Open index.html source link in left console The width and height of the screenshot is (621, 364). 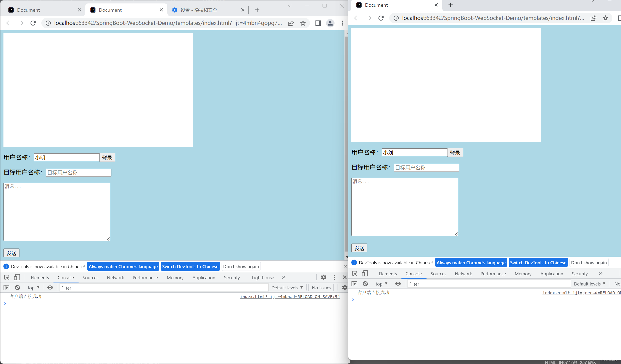click(290, 297)
